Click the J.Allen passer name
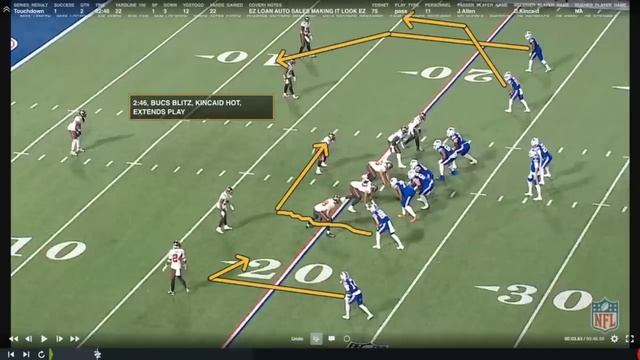Viewport: 640px width, 360px height. 465,11
